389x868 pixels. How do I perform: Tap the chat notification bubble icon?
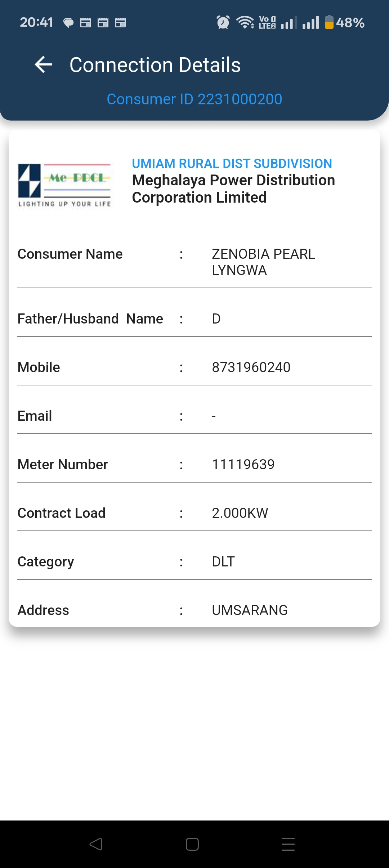click(68, 23)
